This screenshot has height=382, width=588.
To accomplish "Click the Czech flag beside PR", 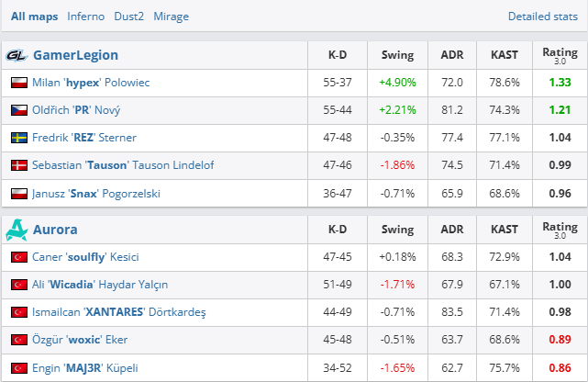I will click(x=18, y=110).
